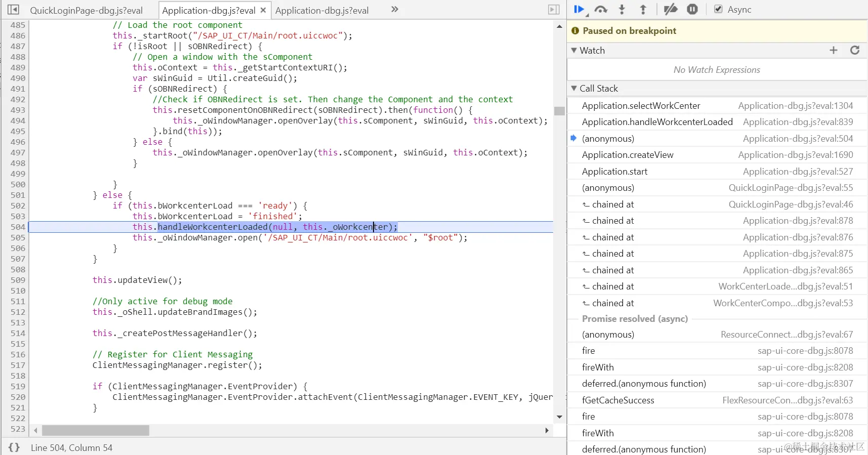Click the horizontal scrollbar thumb
Image resolution: width=868 pixels, height=455 pixels.
coord(96,431)
